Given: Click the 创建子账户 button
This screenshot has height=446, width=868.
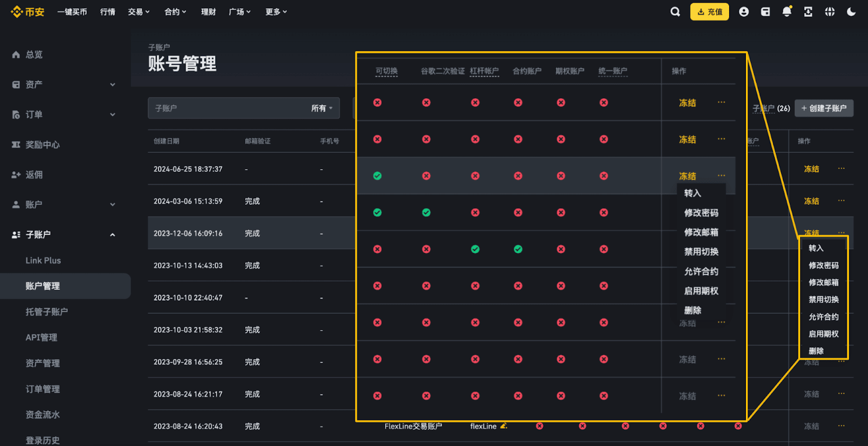Looking at the screenshot, I should (824, 108).
